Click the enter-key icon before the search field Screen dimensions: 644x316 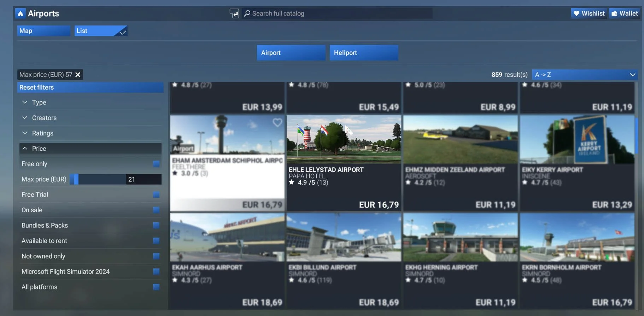pyautogui.click(x=234, y=13)
